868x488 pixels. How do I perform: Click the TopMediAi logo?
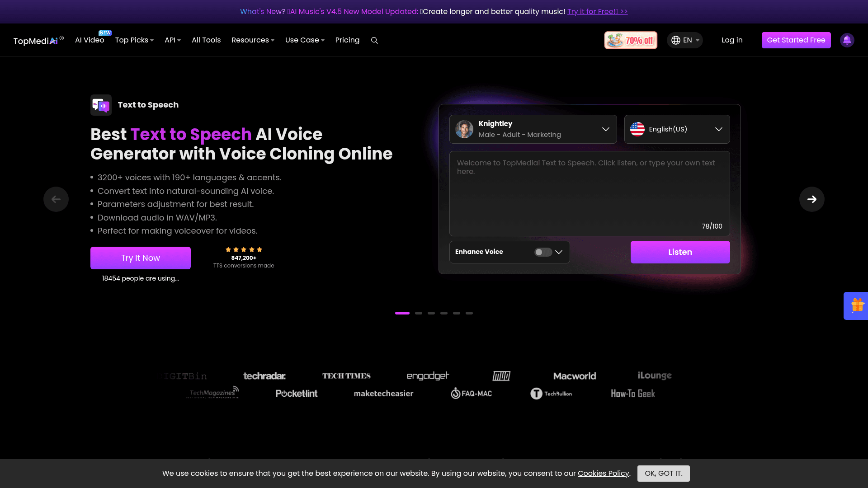tap(38, 40)
